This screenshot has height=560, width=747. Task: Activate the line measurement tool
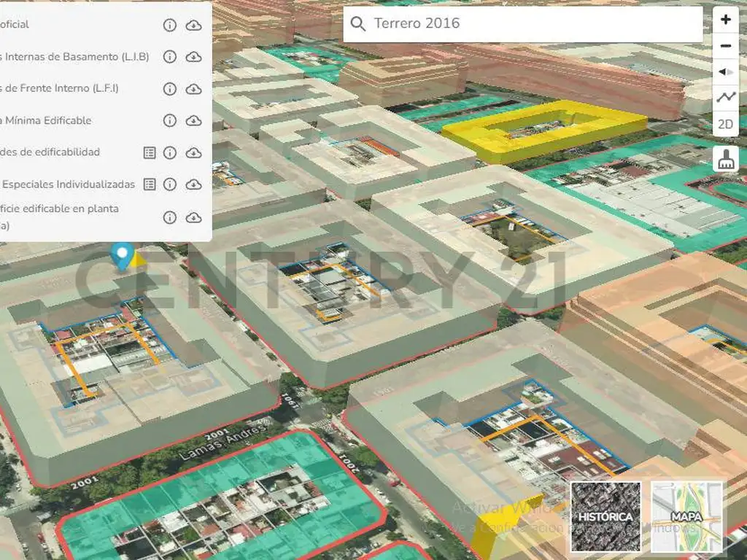click(x=725, y=97)
